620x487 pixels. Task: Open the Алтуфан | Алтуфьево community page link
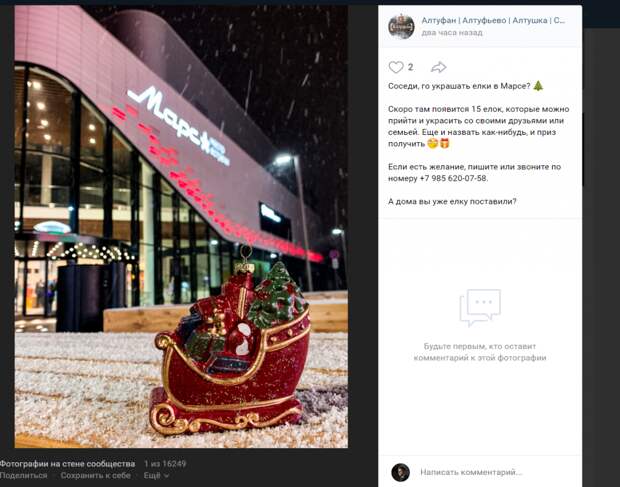(493, 20)
